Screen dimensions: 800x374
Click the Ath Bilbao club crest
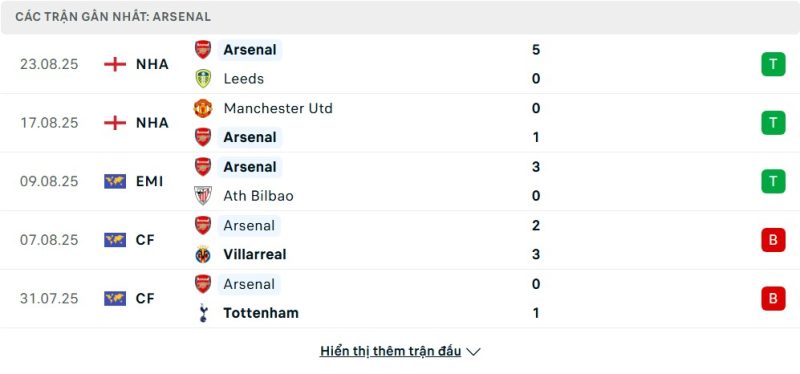point(203,195)
